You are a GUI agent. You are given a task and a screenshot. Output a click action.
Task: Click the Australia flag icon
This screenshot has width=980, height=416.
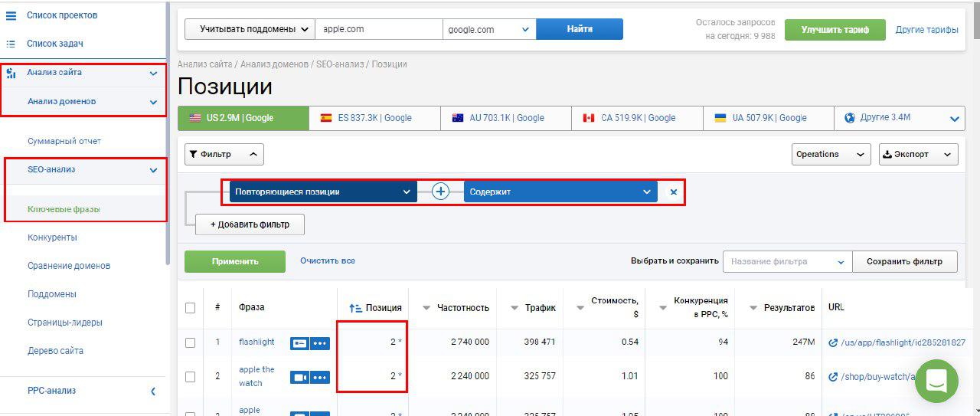tap(458, 118)
